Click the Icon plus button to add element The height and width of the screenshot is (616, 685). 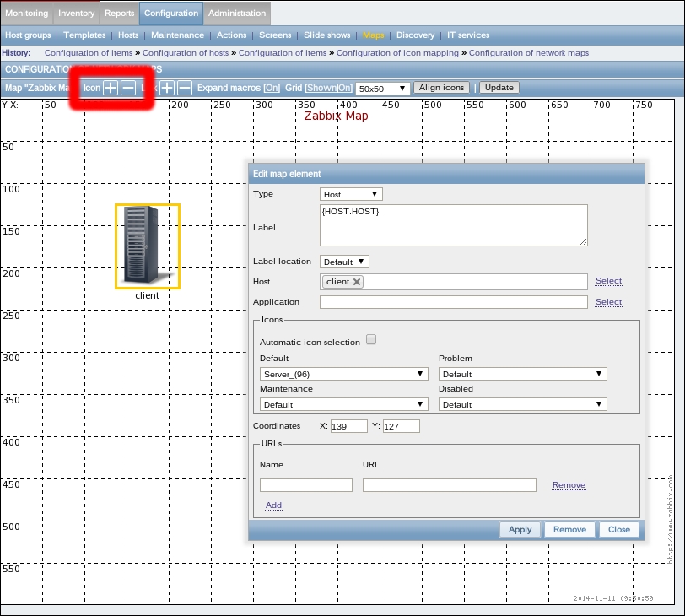click(x=111, y=88)
